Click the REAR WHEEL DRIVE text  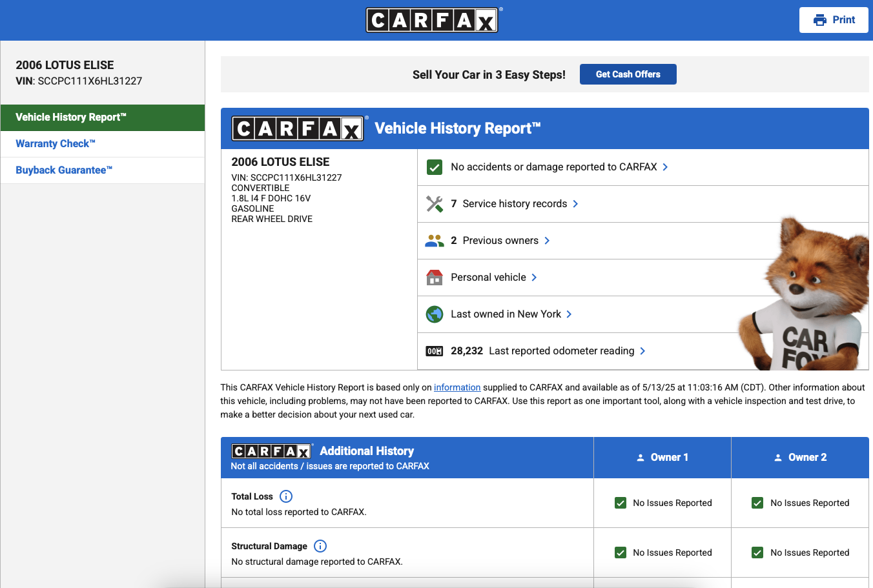[272, 219]
